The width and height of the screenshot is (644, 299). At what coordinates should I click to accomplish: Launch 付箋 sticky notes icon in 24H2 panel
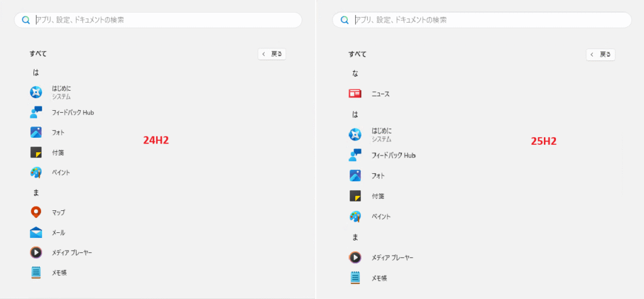click(36, 152)
